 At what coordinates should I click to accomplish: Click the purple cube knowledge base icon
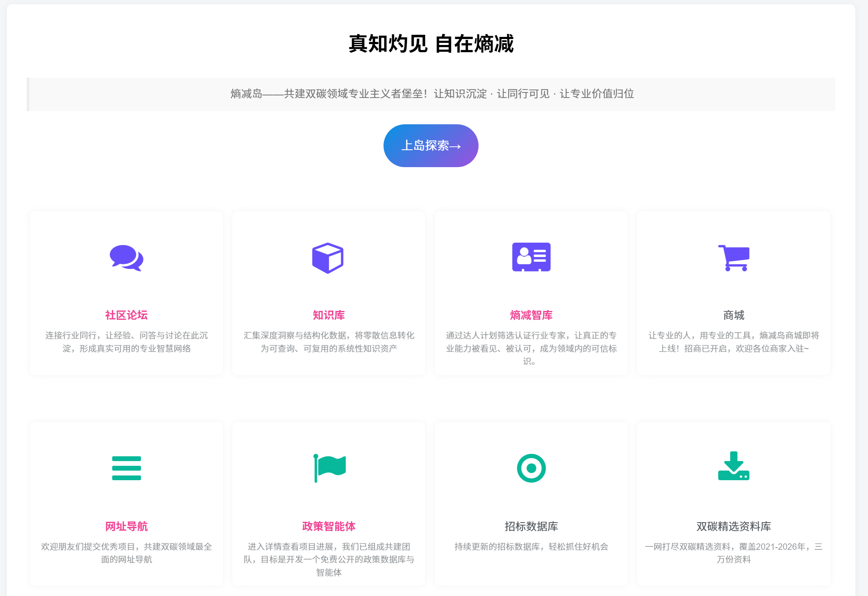click(x=328, y=258)
